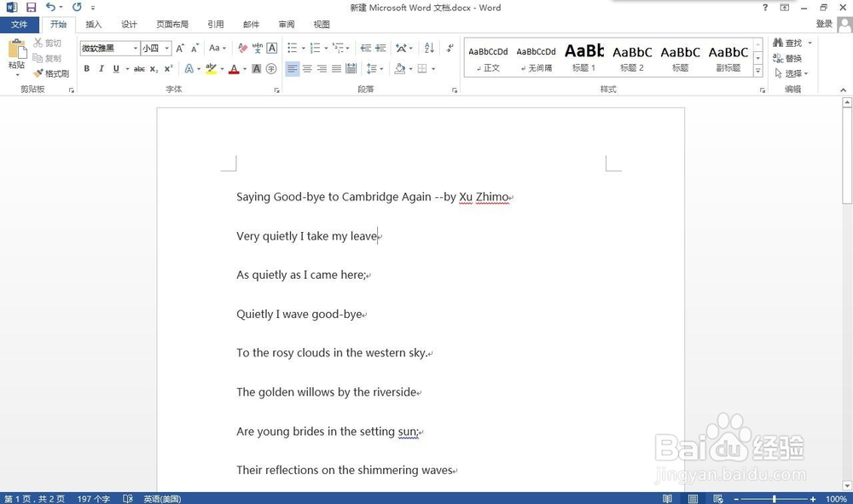The width and height of the screenshot is (853, 504).
Task: Decrease the paragraph indent
Action: tap(366, 49)
